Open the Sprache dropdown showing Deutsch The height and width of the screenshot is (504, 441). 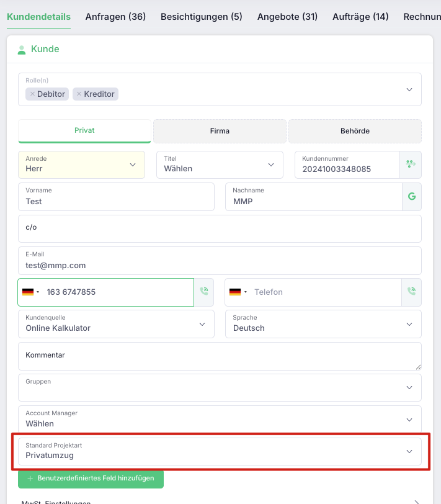323,324
